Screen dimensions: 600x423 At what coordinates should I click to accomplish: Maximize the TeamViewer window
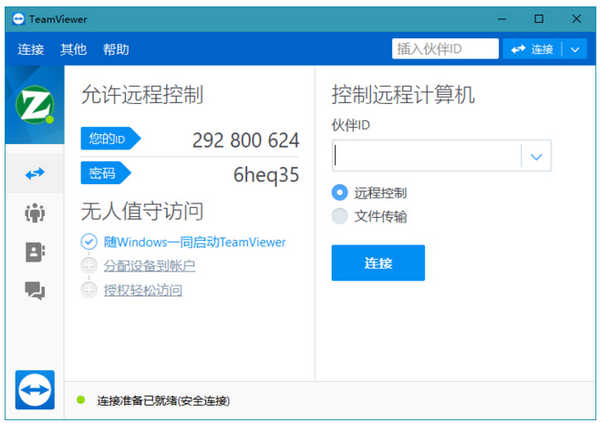pos(539,19)
